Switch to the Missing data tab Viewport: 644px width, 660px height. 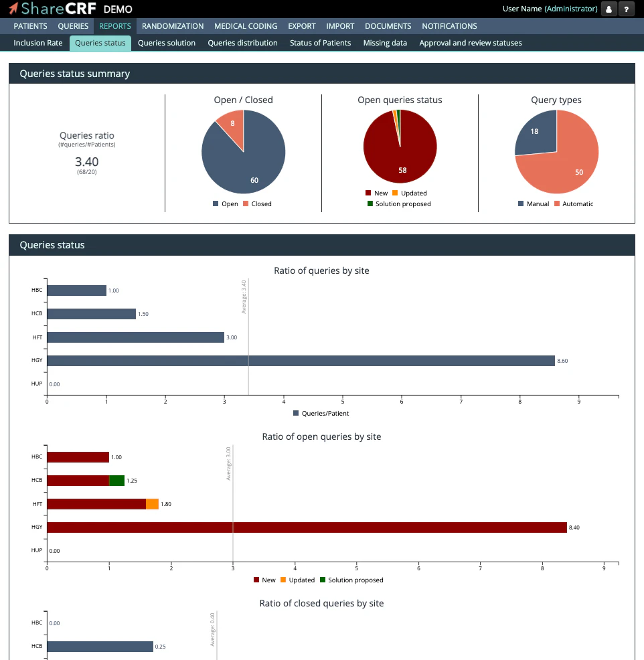[385, 42]
